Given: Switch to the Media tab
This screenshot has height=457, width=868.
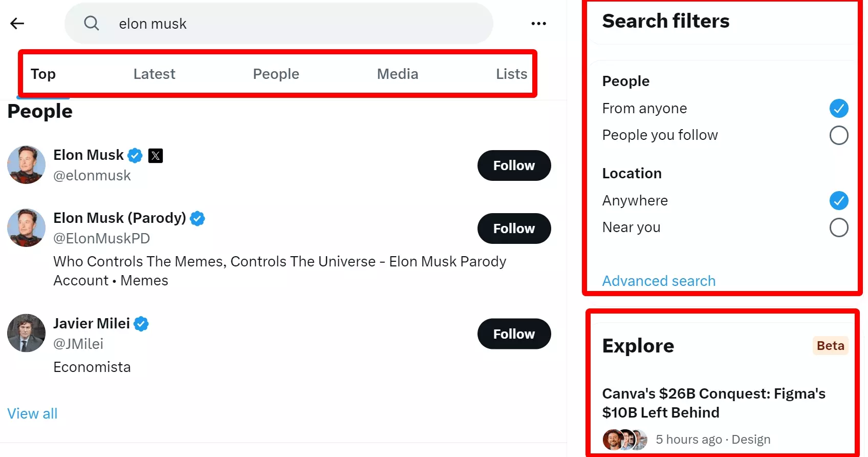Looking at the screenshot, I should 398,74.
